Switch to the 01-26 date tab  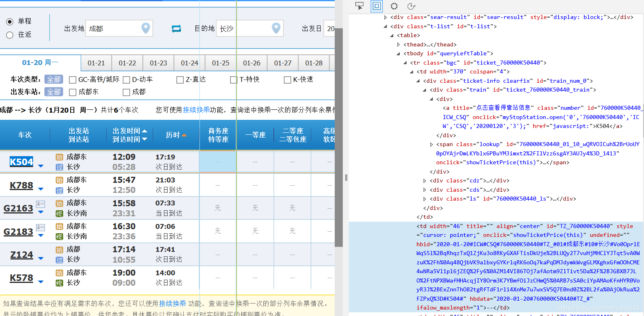252,63
